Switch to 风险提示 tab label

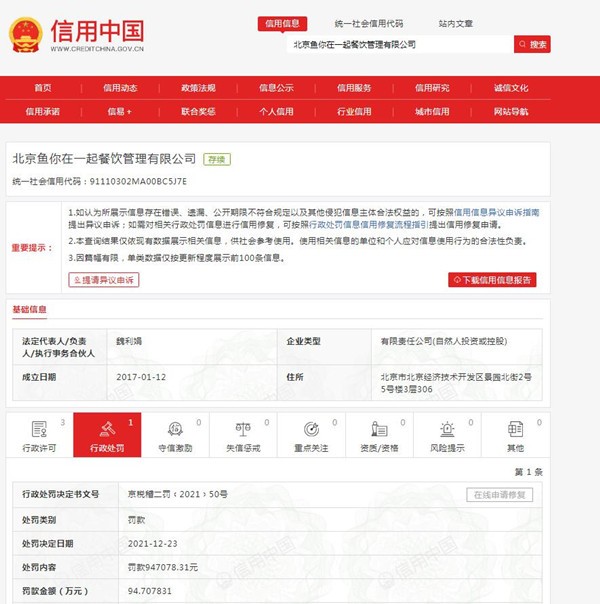[447, 448]
